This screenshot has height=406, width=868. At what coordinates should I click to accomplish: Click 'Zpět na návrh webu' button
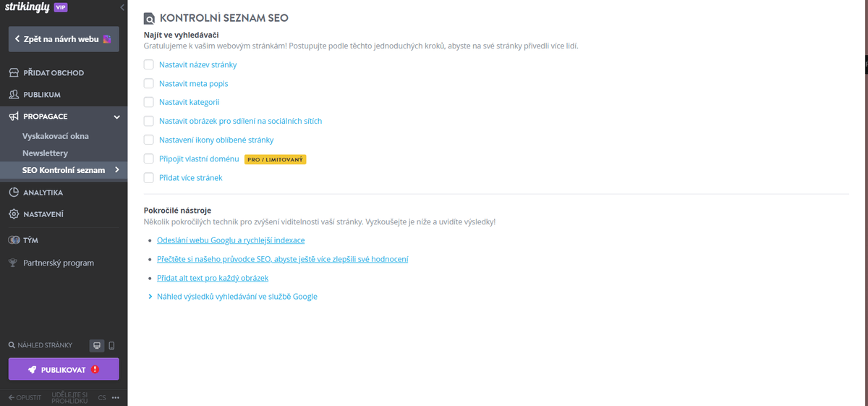64,39
